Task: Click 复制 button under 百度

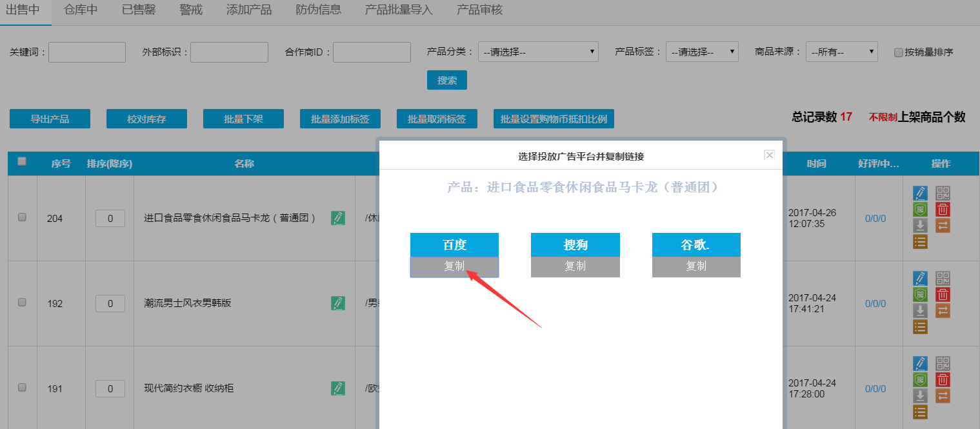Action: [454, 266]
